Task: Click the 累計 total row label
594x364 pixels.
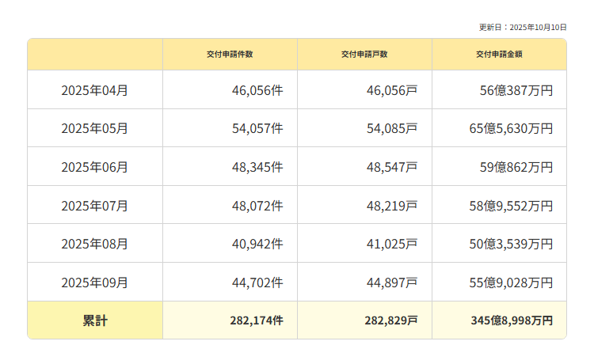Action: tap(95, 320)
